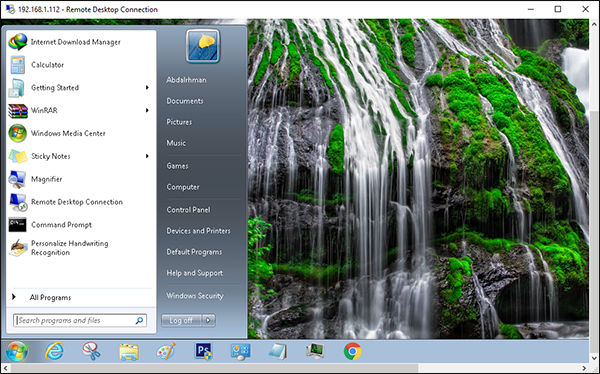Click the "Magnifier" text label
Image resolution: width=600 pixels, height=374 pixels.
coord(46,179)
